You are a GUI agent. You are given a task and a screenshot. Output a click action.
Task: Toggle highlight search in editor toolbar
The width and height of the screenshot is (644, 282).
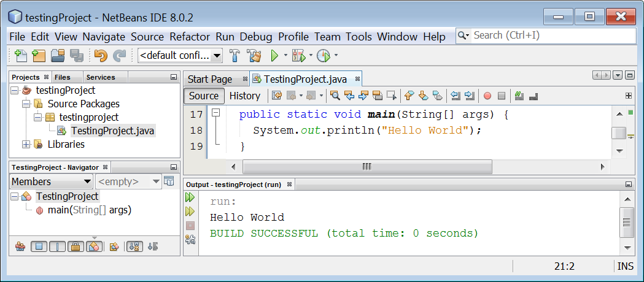coord(378,96)
